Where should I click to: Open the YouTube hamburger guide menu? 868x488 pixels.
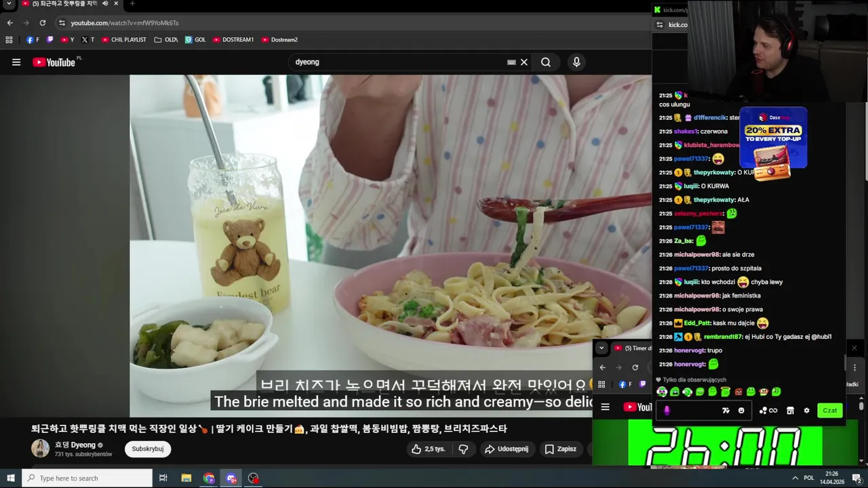[x=16, y=62]
